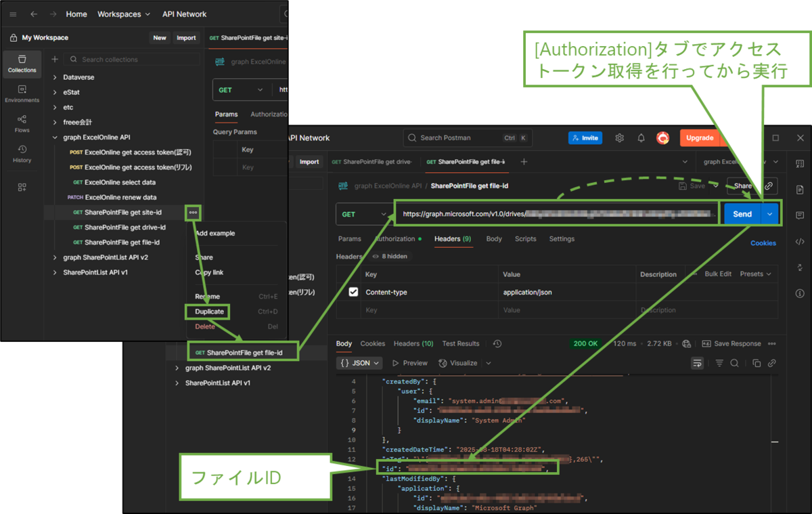Click Bulk Edit in headers table
Viewport: 812px width, 514px height.
(x=718, y=274)
